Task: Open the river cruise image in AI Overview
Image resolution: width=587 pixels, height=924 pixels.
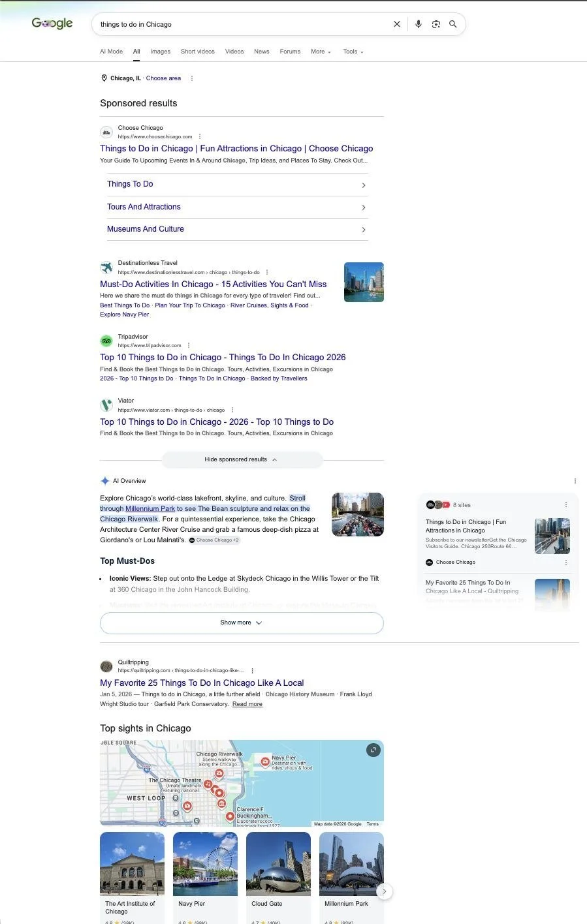Action: coord(358,515)
